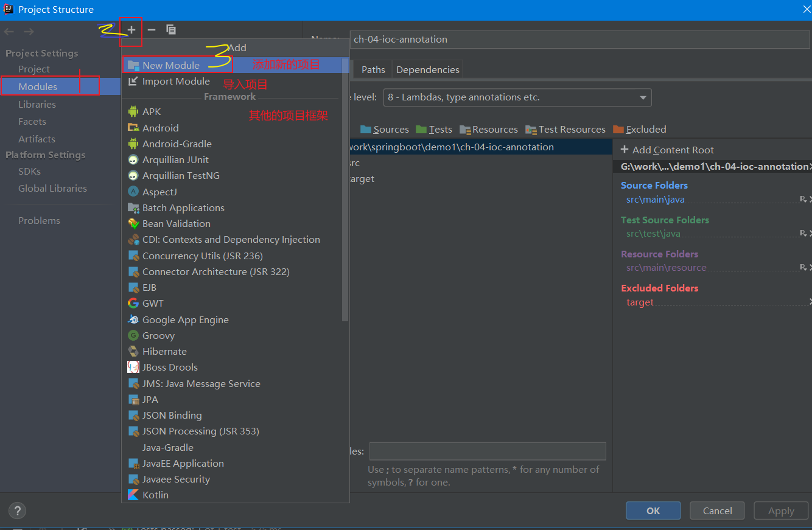Click the plus Add toolbar icon
This screenshot has width=812, height=530.
tap(131, 29)
